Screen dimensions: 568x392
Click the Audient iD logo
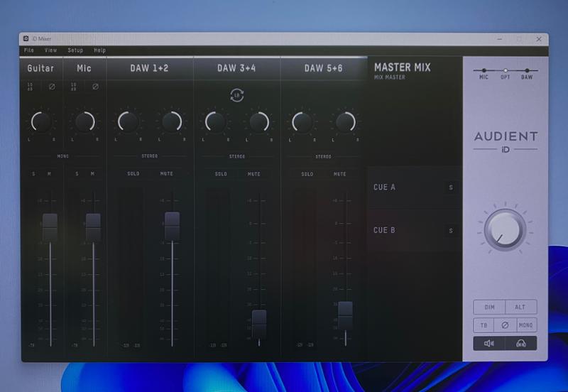(x=506, y=141)
